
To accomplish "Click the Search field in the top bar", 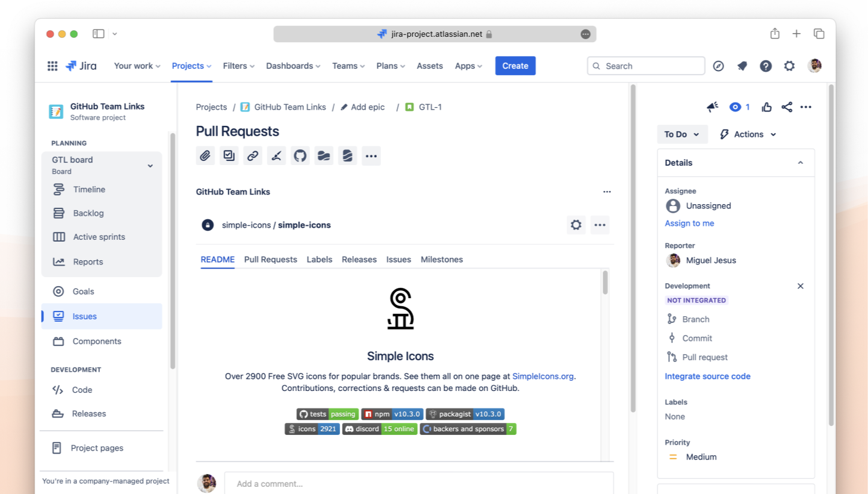I will [x=646, y=66].
